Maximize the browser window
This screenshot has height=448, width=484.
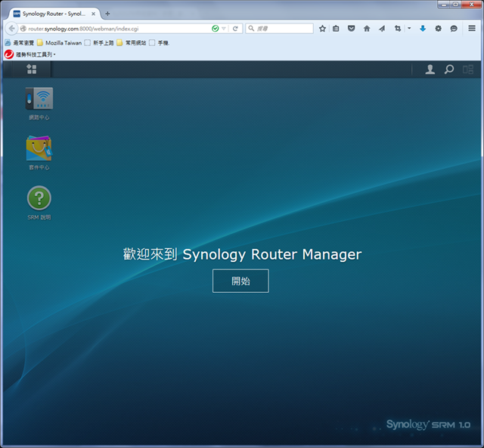(455, 5)
